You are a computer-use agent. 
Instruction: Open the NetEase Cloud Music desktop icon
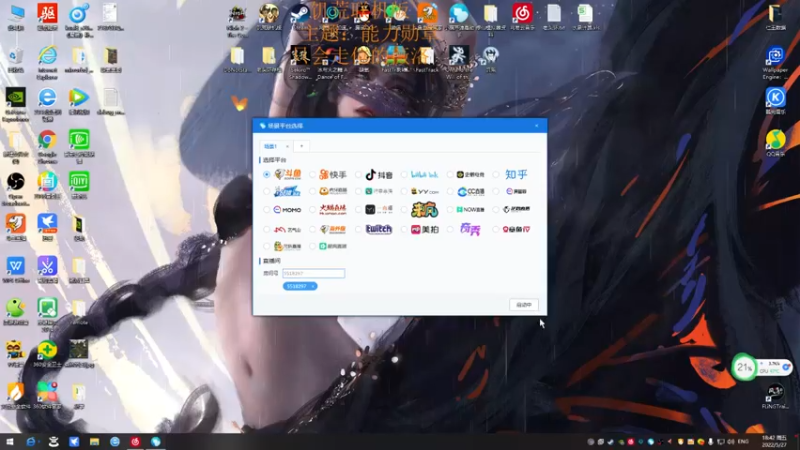click(x=522, y=17)
